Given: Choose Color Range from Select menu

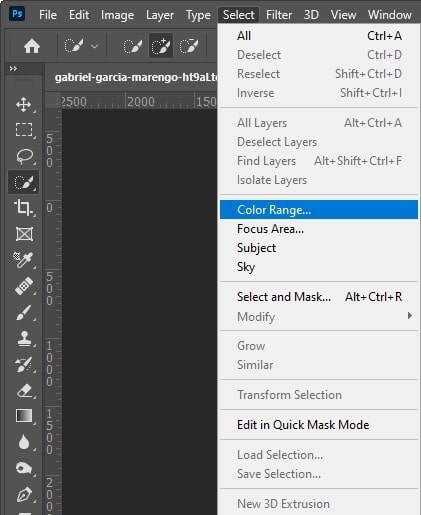Looking at the screenshot, I should pos(319,210).
